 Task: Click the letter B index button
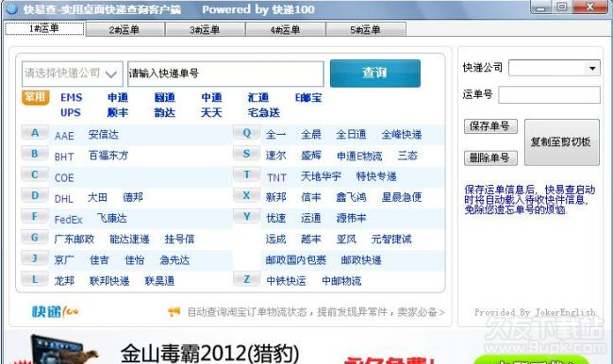coord(35,154)
